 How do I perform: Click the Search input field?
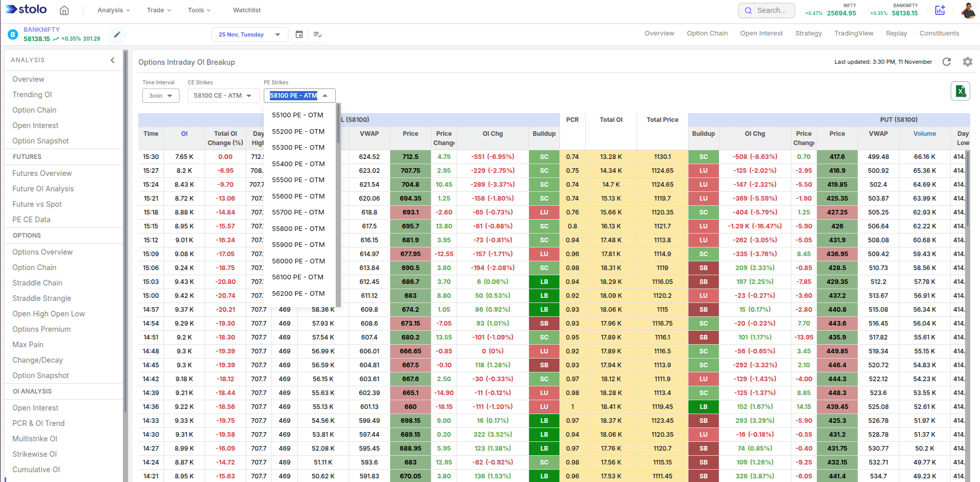(x=771, y=10)
